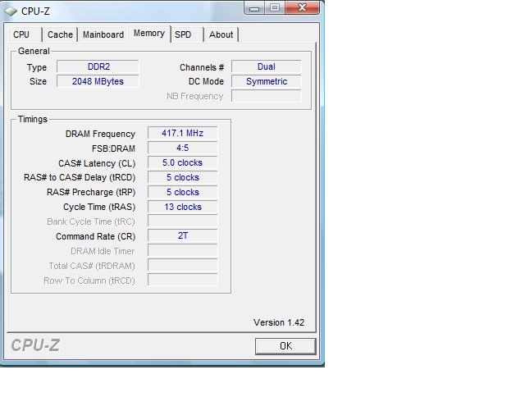Click the 'Timings' group heading
The height and width of the screenshot is (420, 525).
(x=33, y=119)
